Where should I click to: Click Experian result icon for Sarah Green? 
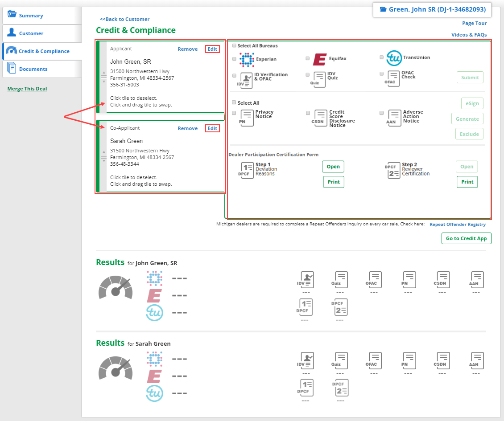point(155,359)
